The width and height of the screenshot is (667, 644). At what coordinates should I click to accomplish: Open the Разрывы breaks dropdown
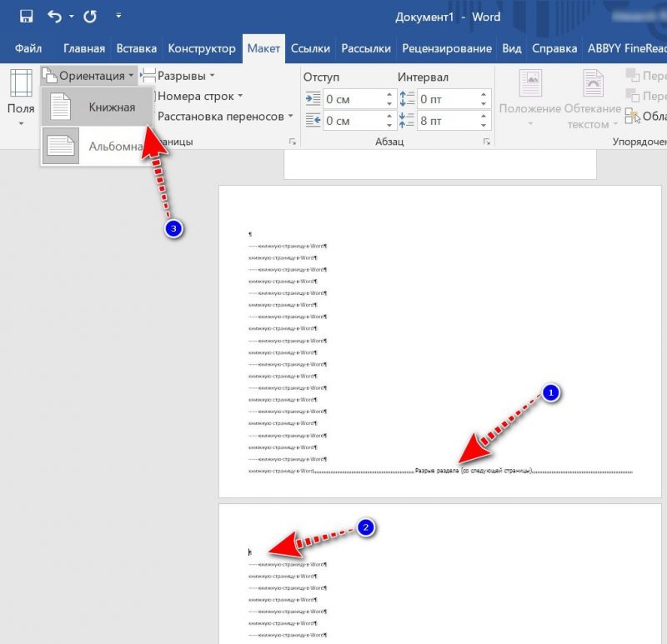click(178, 76)
